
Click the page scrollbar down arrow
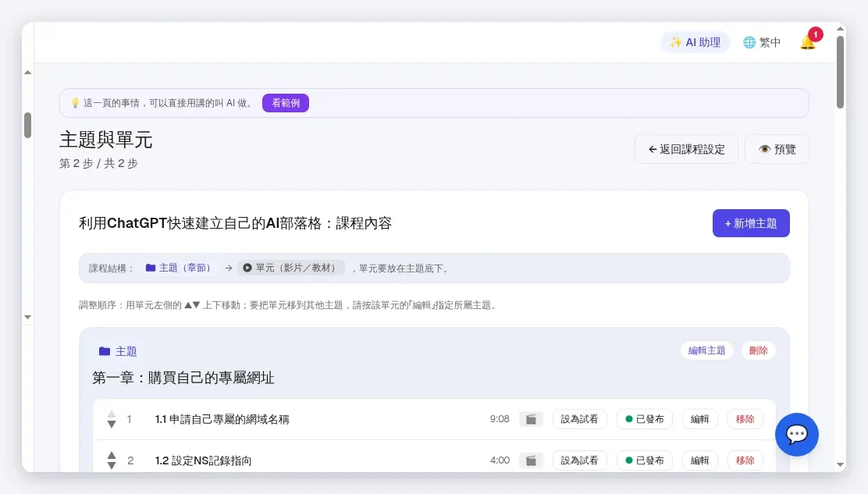841,464
